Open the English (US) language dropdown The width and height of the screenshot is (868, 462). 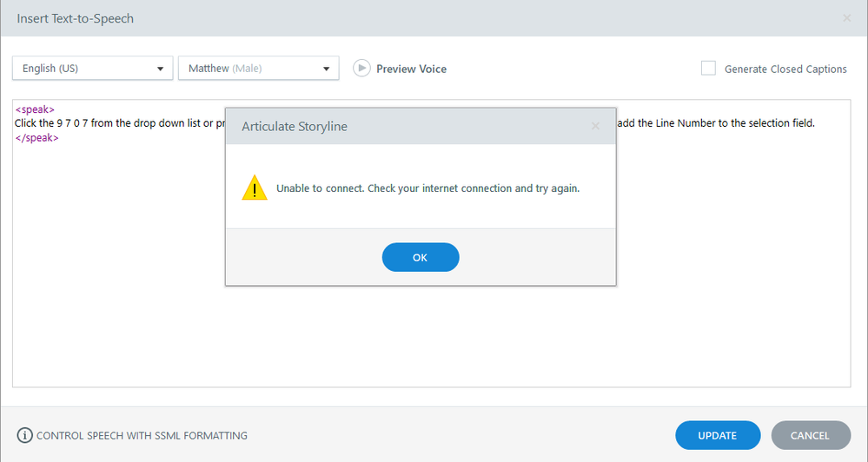(92, 69)
